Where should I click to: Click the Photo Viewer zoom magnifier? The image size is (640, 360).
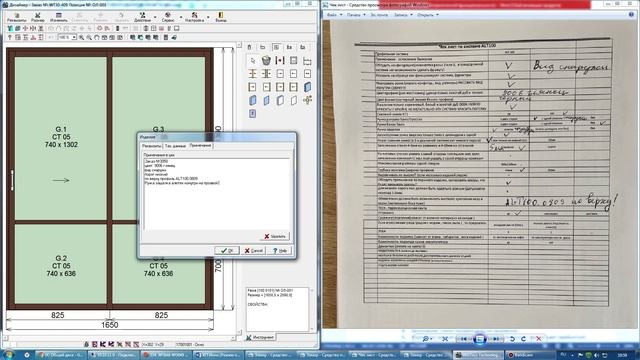tap(427, 339)
